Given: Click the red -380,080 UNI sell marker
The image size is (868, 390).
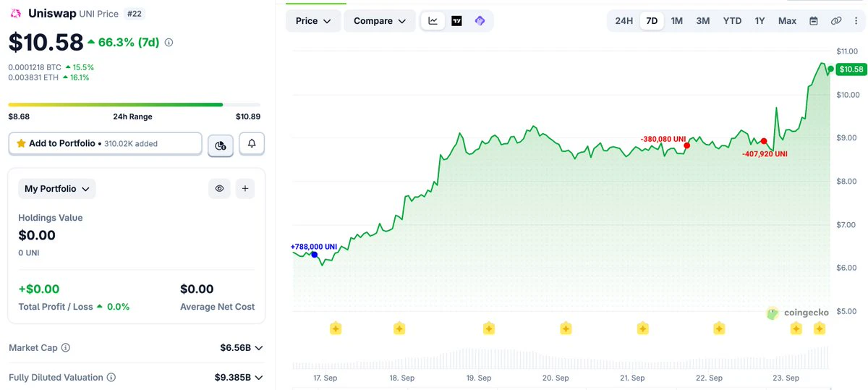Looking at the screenshot, I should click(686, 145).
